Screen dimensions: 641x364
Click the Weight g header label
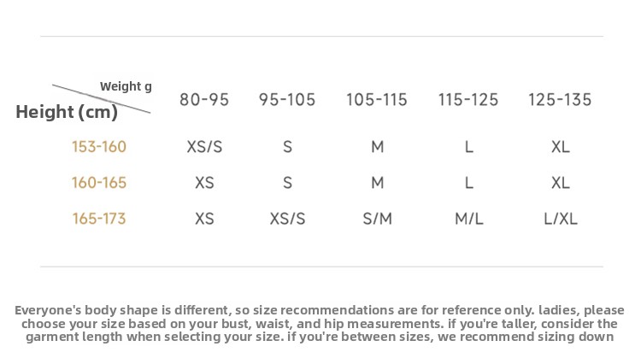click(126, 86)
